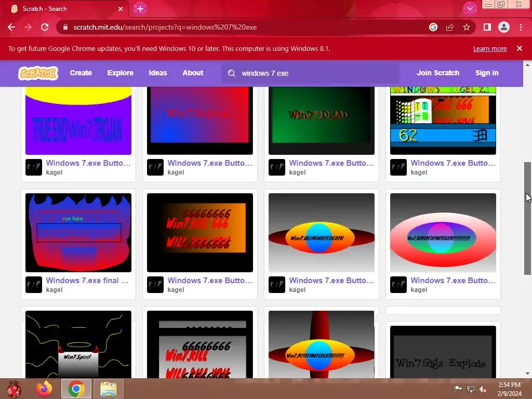Viewport: 532px width, 399px height.
Task: Click kagel avatar under the pink SUPERPETATIMATEDEATH project
Action: click(398, 285)
